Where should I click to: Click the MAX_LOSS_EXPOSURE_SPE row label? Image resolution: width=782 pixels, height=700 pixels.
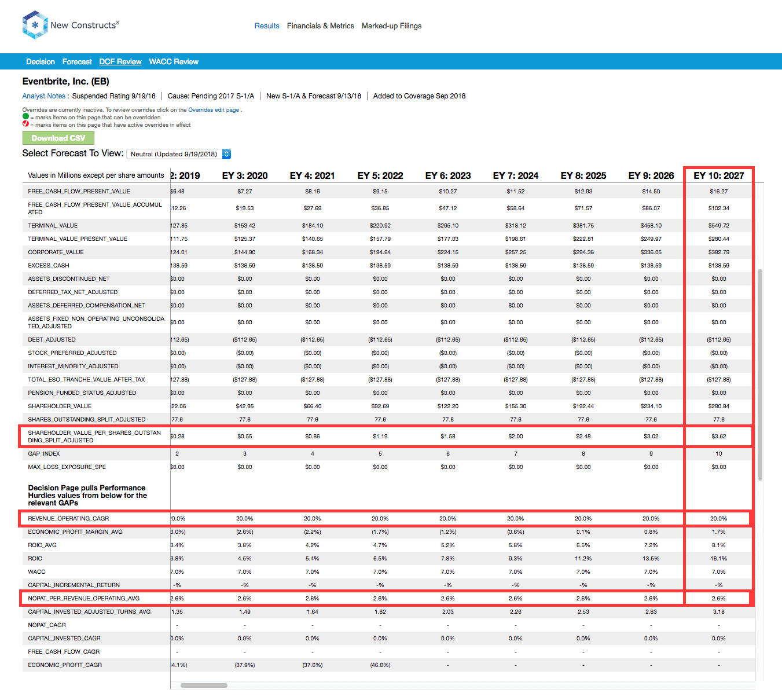[67, 467]
